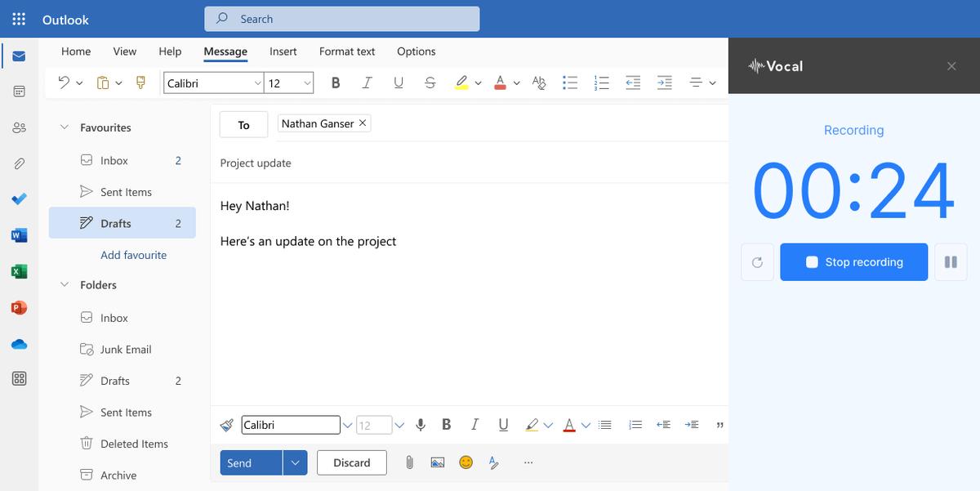Screen dimensions: 980x491
Task: Collapse the Favourites folder group
Action: 65,127
